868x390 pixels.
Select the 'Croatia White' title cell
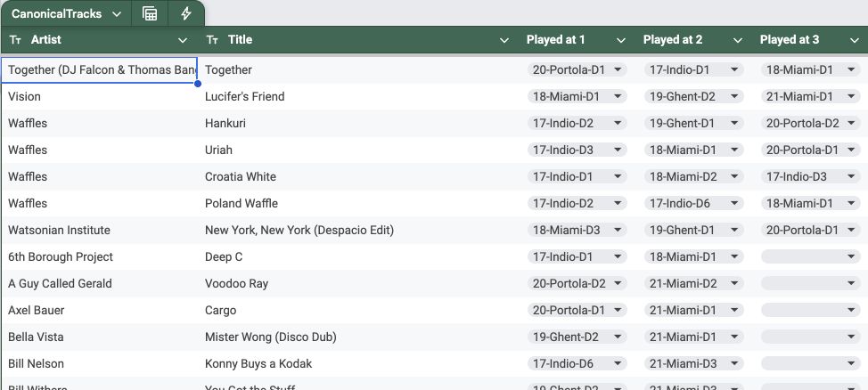tap(360, 176)
